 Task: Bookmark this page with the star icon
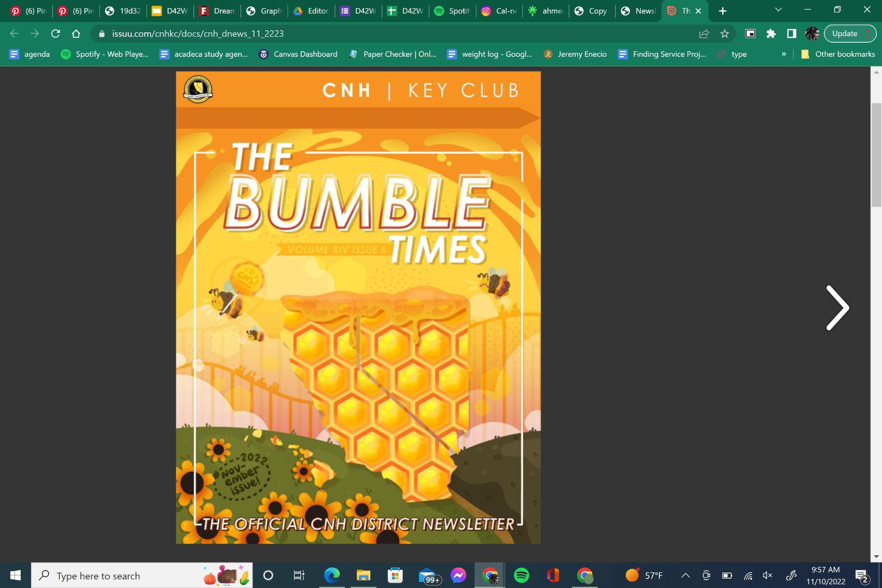[x=724, y=34]
